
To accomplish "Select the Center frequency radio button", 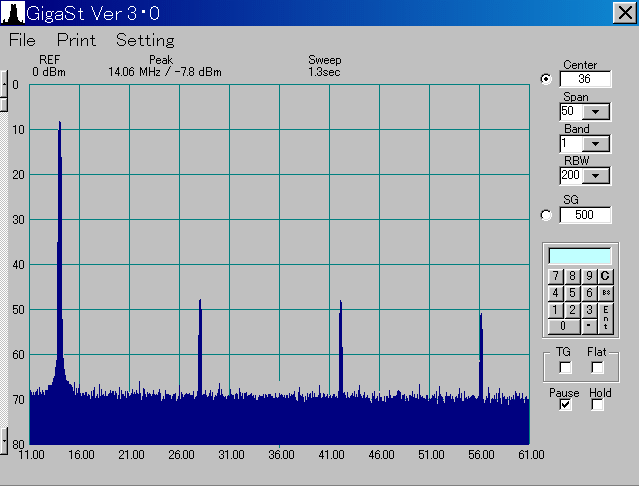I will click(x=546, y=79).
